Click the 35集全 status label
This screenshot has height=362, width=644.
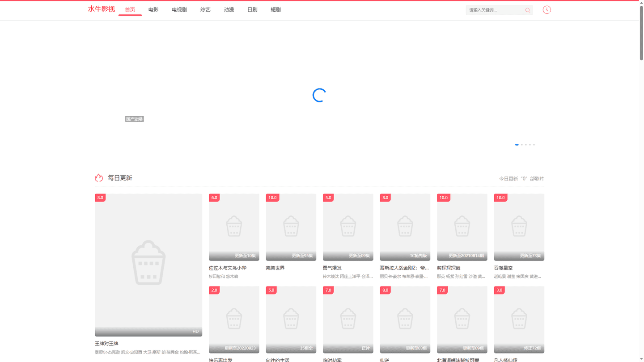306,349
